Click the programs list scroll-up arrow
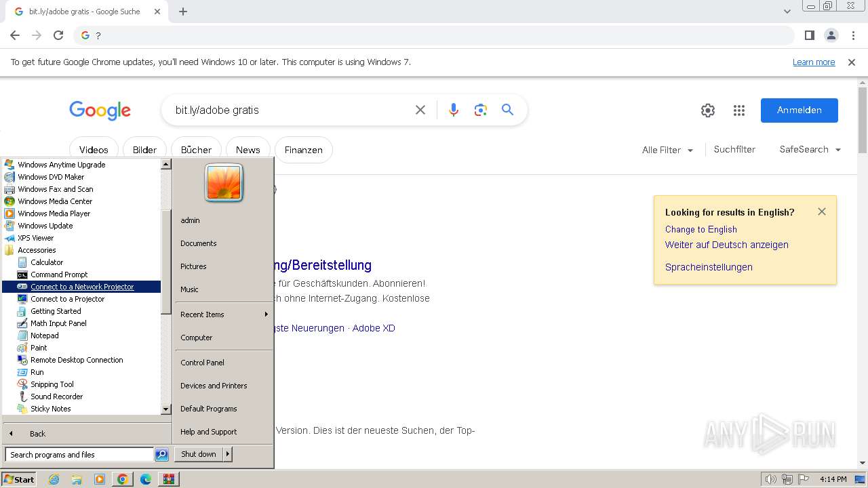Screen dimensions: 868x488 click(x=165, y=164)
